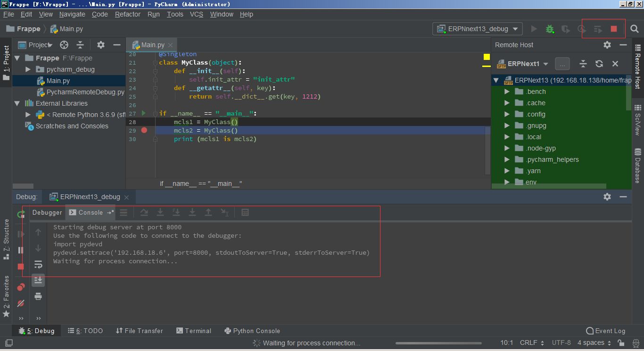This screenshot has width=644, height=351.
Task: Run ERPNnext13_debug with the green play icon
Action: [x=534, y=29]
